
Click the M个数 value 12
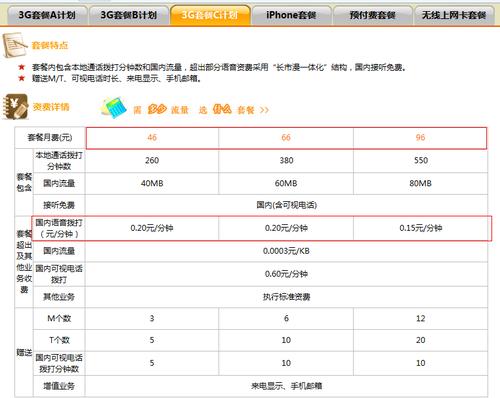coord(421,319)
